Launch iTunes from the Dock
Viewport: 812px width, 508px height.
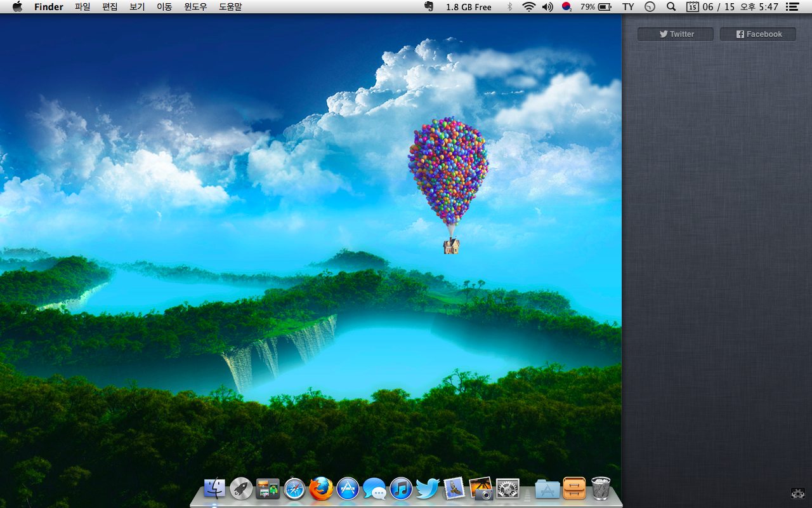(x=401, y=488)
